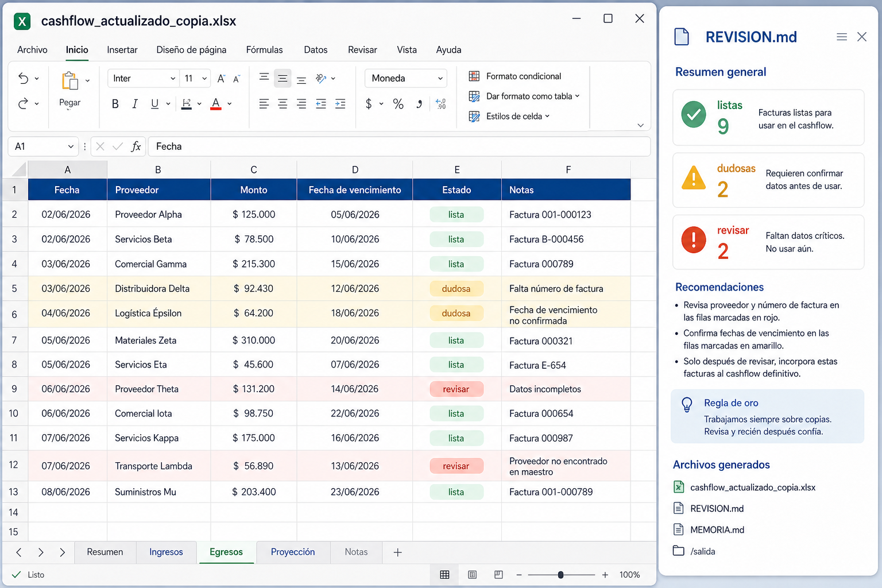Open the Inter font name dropdown

pyautogui.click(x=143, y=79)
